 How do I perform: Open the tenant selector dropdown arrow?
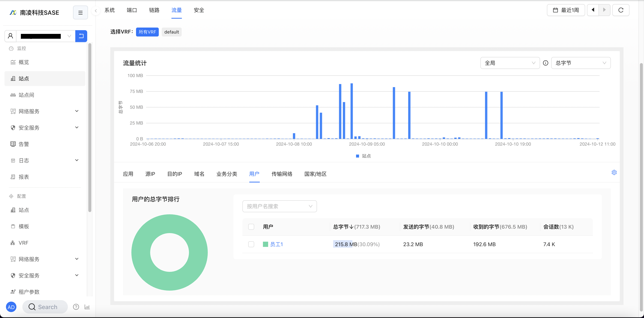[x=69, y=36]
